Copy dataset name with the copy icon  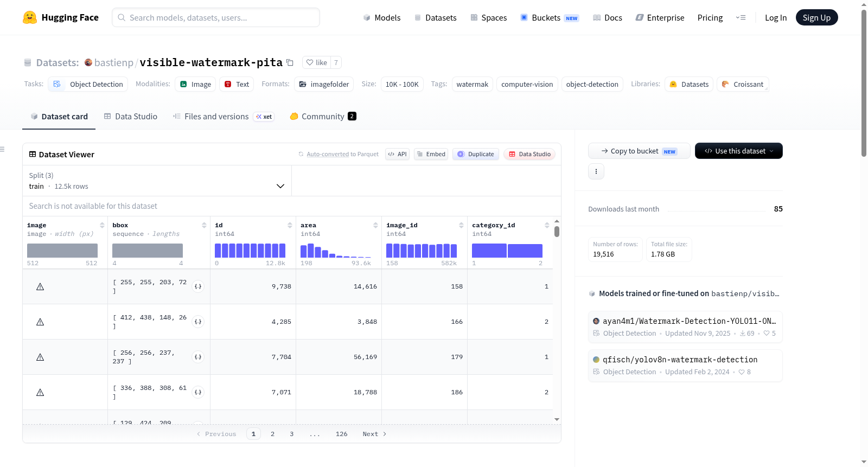[x=290, y=62]
